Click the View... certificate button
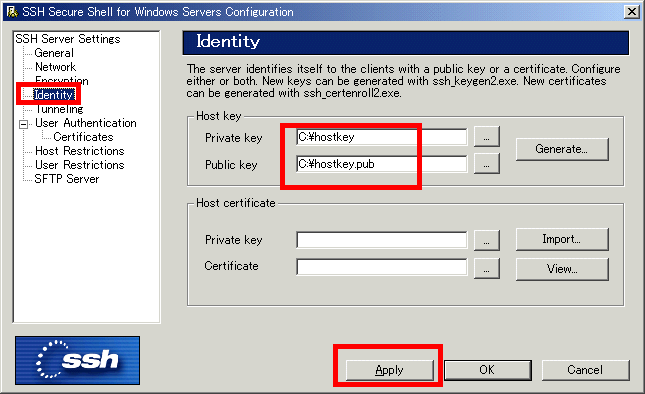645x394 pixels. (562, 269)
